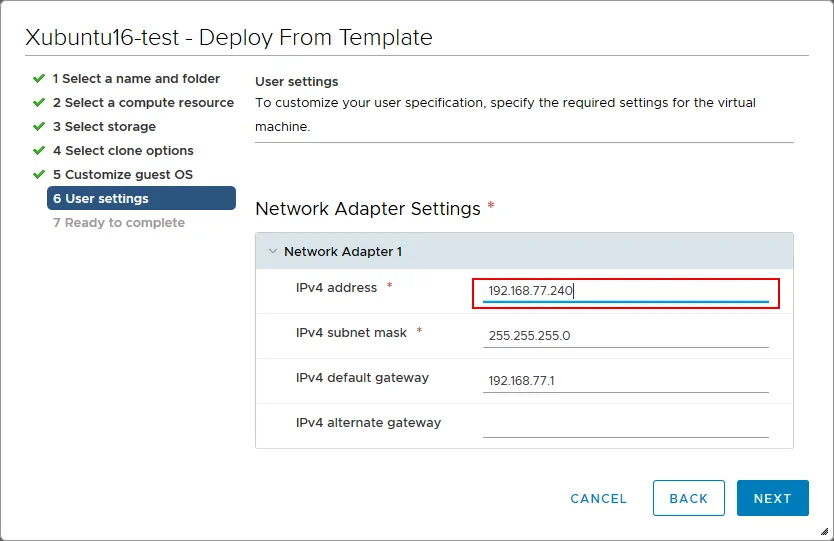Collapse the Network Adapter 1 section chevron

pyautogui.click(x=272, y=252)
